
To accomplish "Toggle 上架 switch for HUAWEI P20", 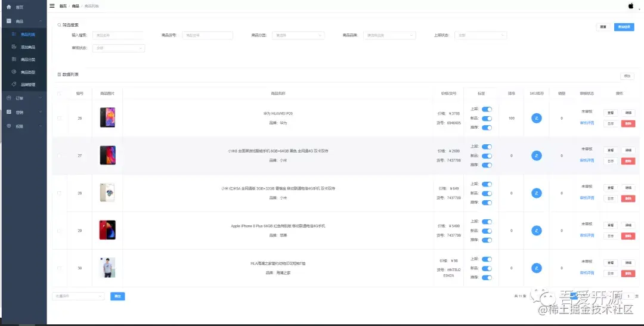I will 487,109.
